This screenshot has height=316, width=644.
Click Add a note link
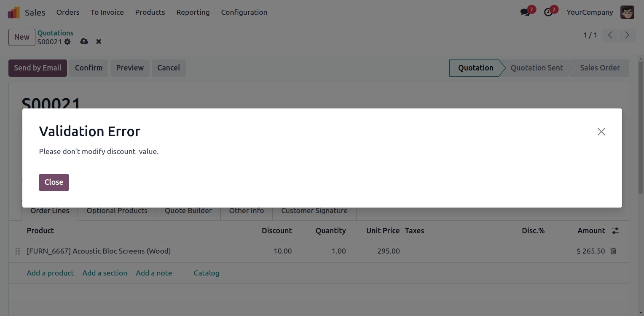[x=154, y=273]
